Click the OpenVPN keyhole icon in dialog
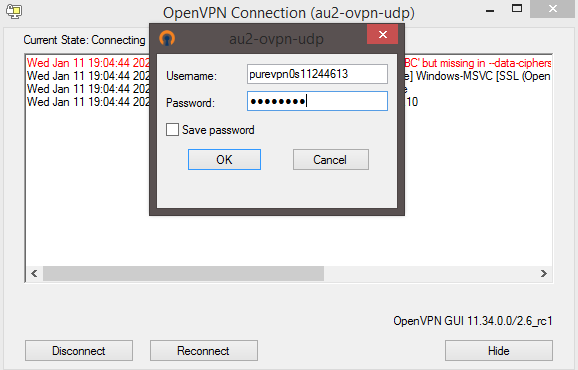 pos(167,38)
